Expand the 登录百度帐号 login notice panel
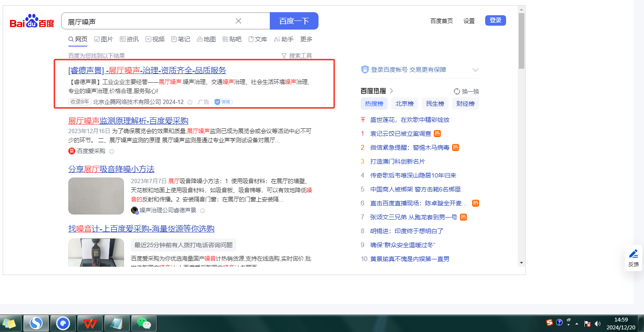The width and height of the screenshot is (644, 332). (476, 70)
